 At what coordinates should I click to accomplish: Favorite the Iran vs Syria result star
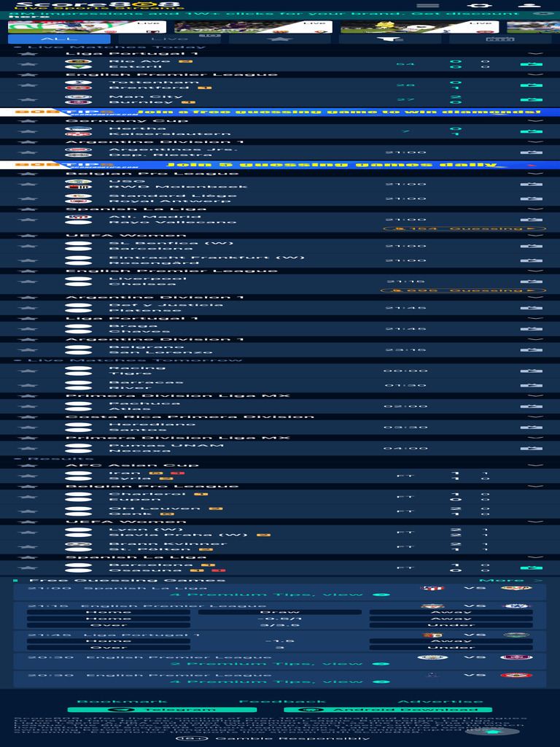[29, 476]
